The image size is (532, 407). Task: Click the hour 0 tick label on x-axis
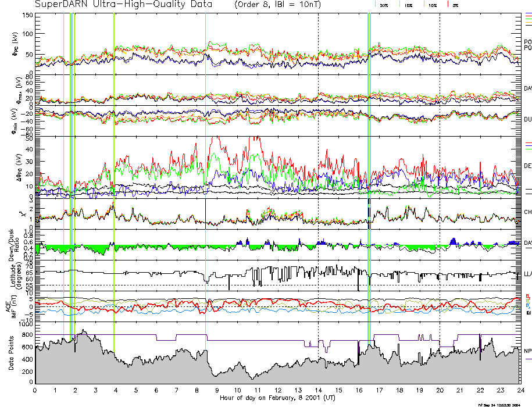tap(35, 391)
